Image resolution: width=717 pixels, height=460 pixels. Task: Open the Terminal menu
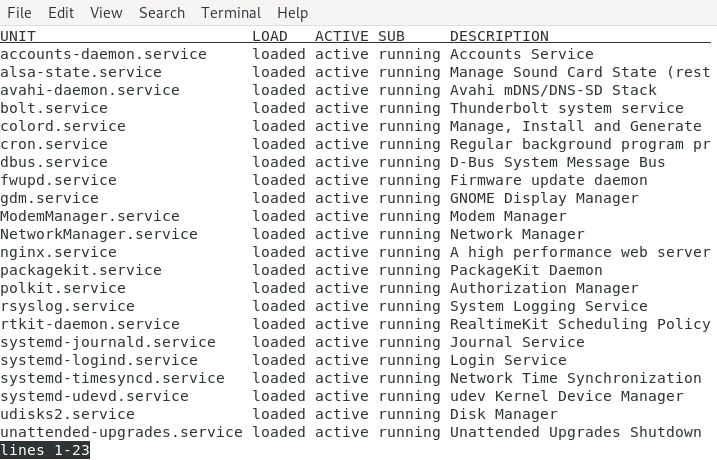pos(231,13)
